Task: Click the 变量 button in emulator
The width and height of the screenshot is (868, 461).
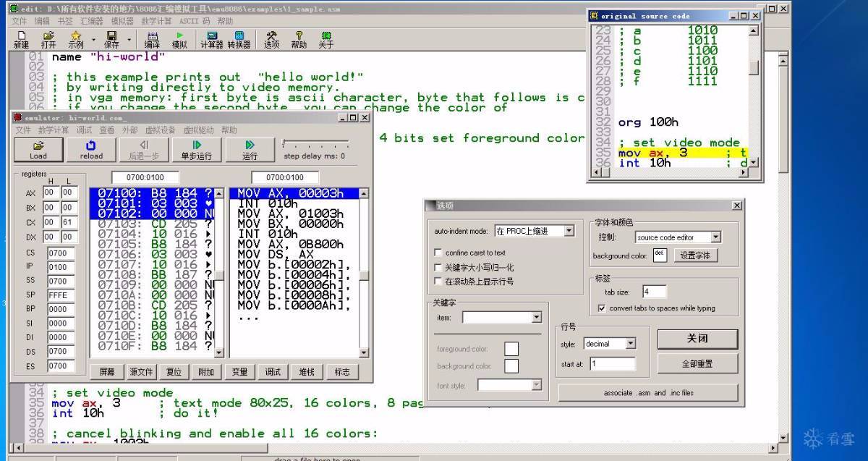Action: tap(239, 372)
